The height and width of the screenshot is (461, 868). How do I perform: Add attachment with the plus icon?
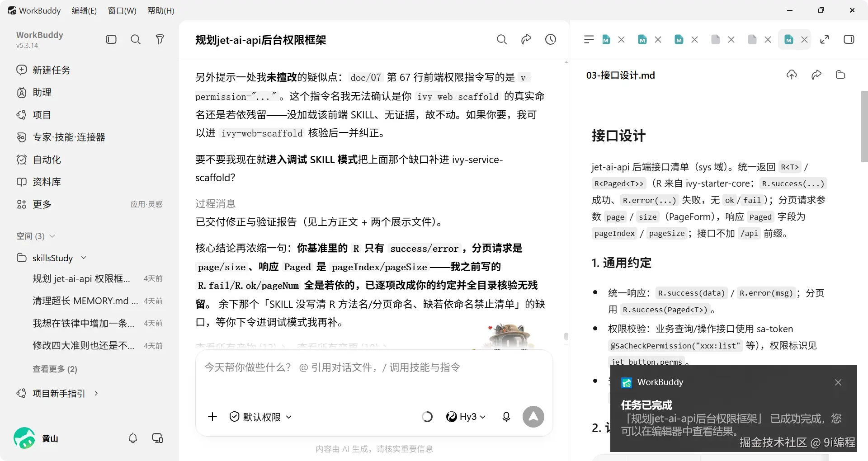coord(212,417)
